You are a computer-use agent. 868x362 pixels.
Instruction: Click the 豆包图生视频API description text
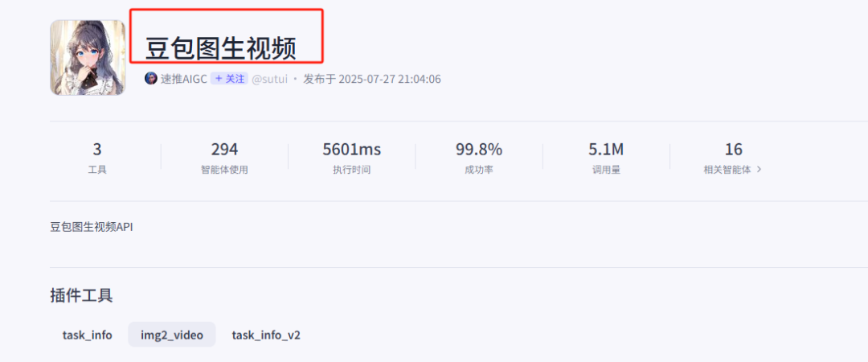[x=92, y=228]
